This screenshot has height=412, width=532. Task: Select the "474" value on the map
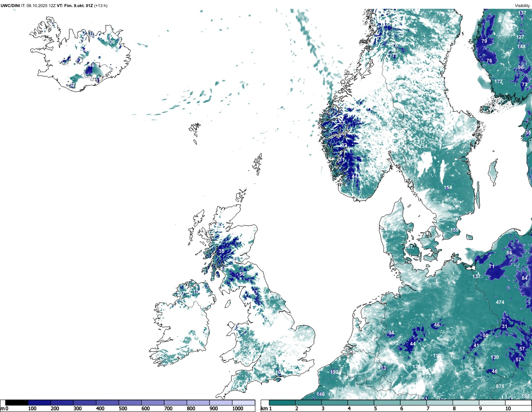click(500, 302)
